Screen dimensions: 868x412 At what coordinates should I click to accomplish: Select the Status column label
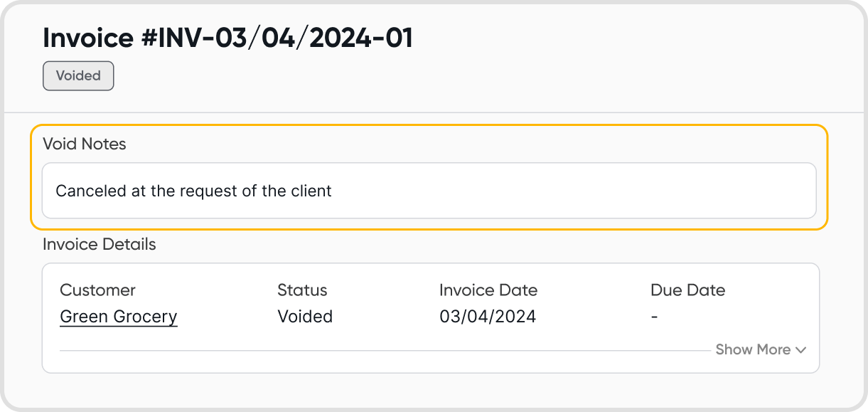(x=302, y=290)
